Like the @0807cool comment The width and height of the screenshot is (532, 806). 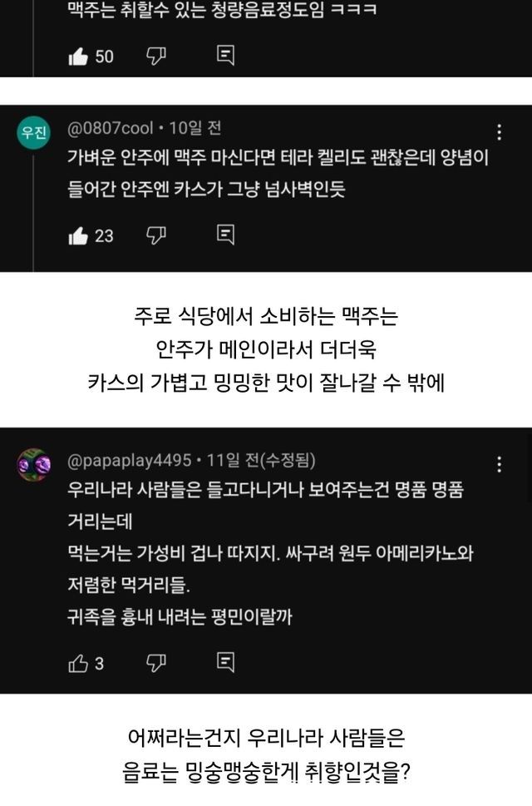tap(78, 236)
